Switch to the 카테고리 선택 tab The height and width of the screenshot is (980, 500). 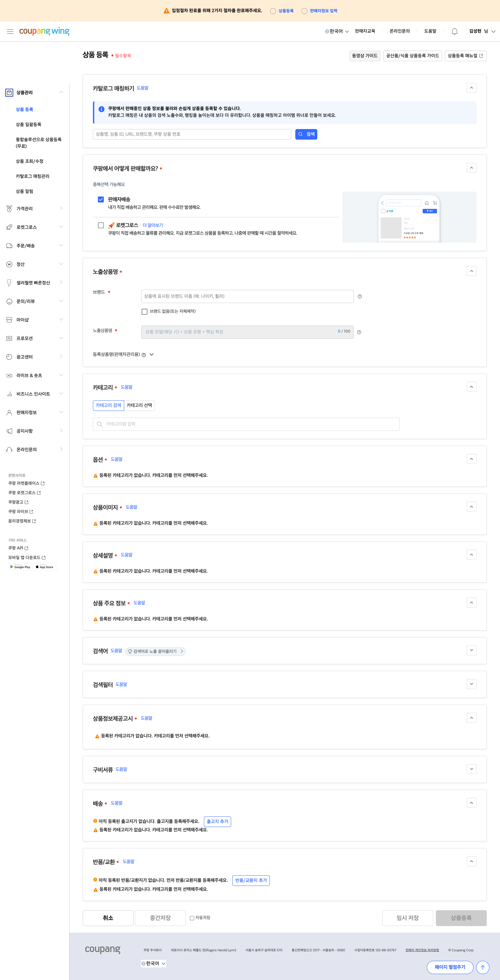click(x=139, y=405)
